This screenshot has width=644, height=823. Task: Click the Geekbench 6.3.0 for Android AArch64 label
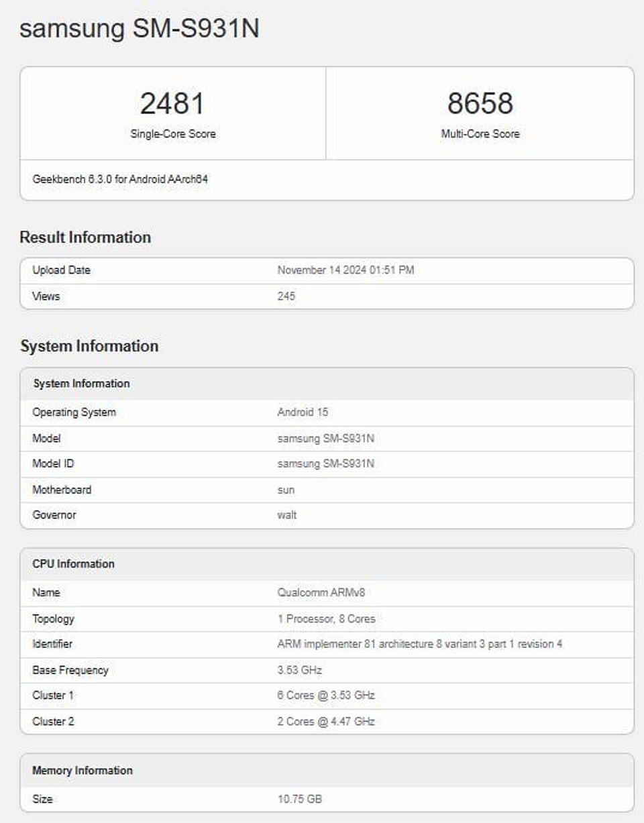(x=121, y=179)
